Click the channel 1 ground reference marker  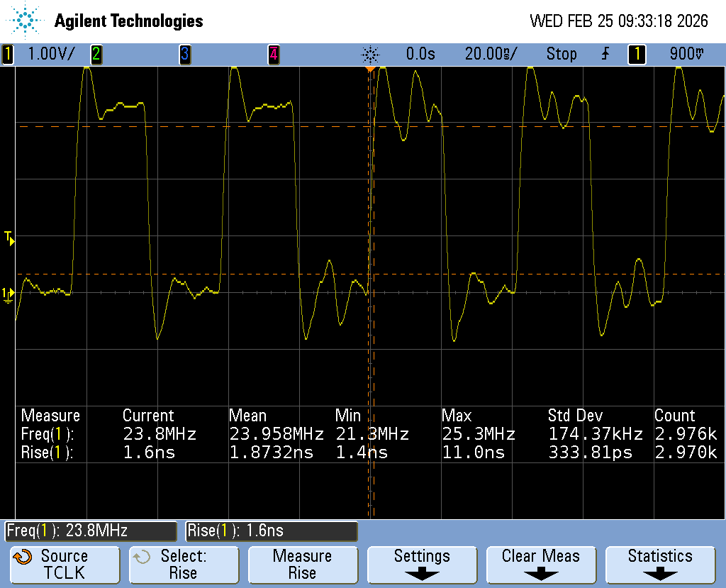8,294
